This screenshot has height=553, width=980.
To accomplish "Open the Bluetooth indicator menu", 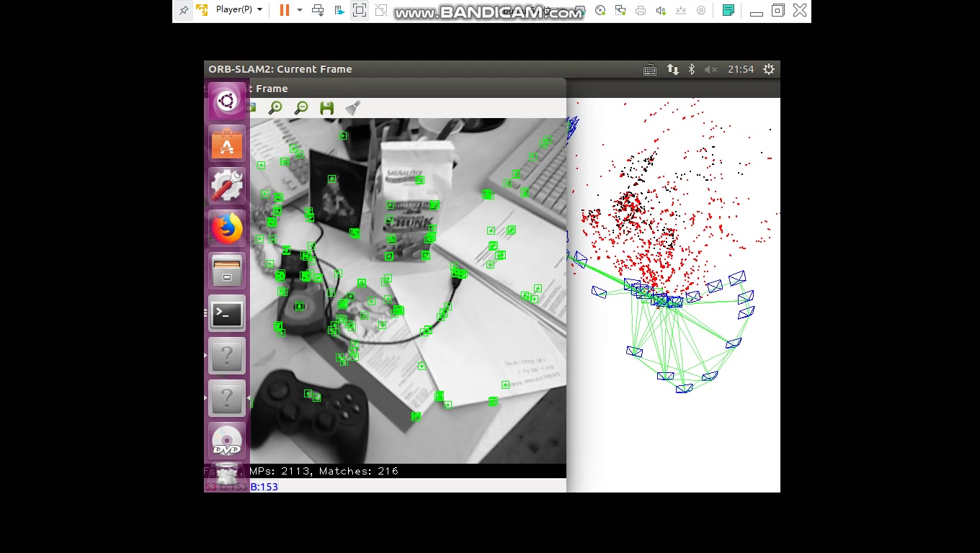I will [692, 69].
